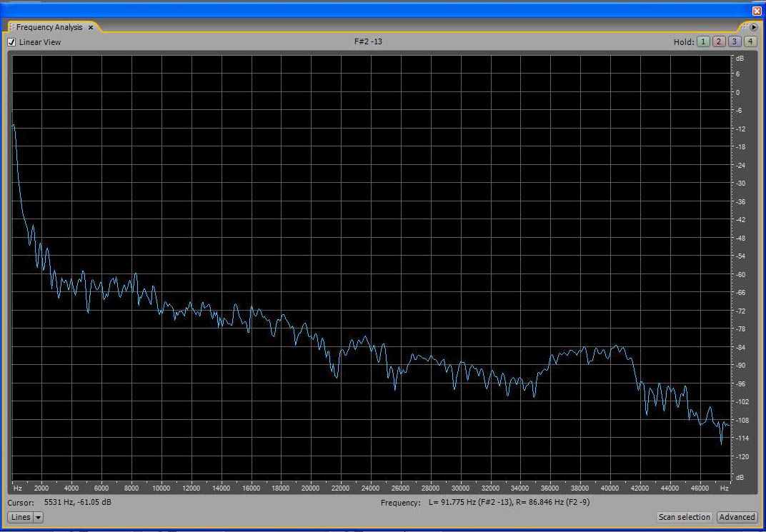This screenshot has height=532, width=766.
Task: Click the panel gripper beside Frequency Analysis
Action: coord(11,27)
